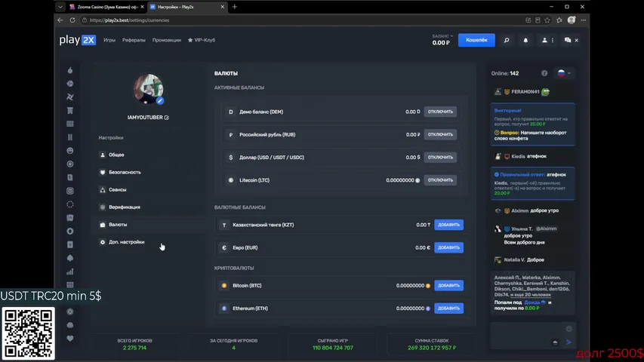Bookmark page with star icon in address bar
The image size is (644, 362).
(x=547, y=20)
